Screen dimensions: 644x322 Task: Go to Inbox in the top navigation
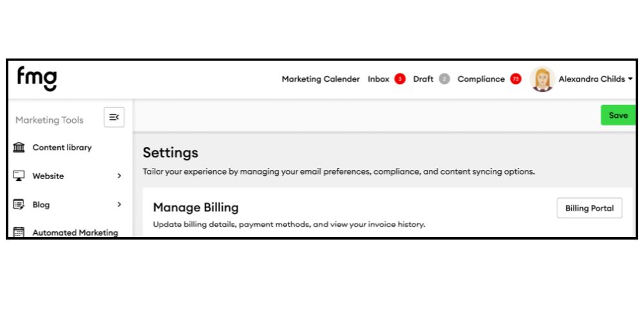click(x=379, y=79)
